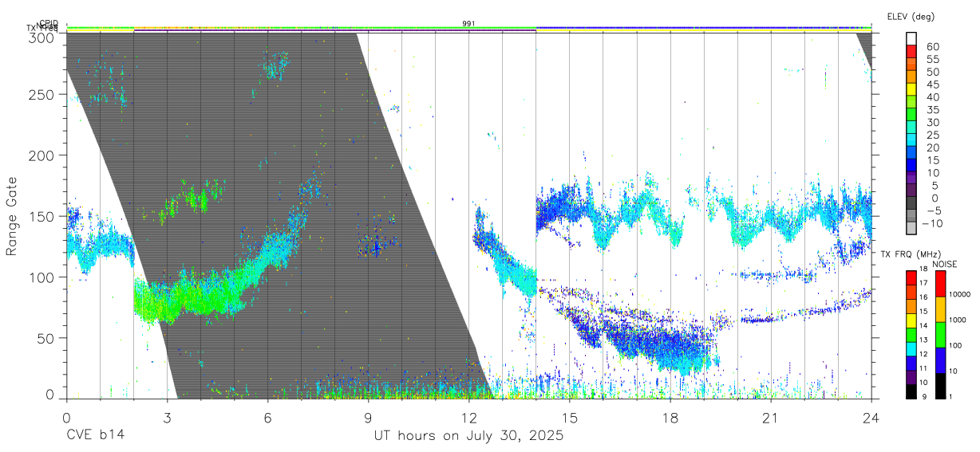980x452 pixels.
Task: Pick the dark gray segment of the ELEV color bar
Action: click(912, 203)
